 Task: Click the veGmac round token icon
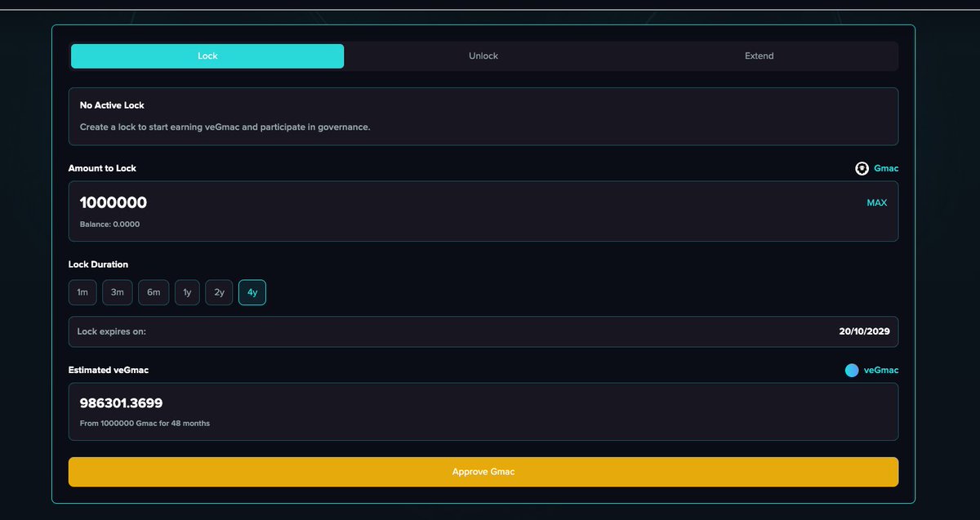click(x=852, y=371)
